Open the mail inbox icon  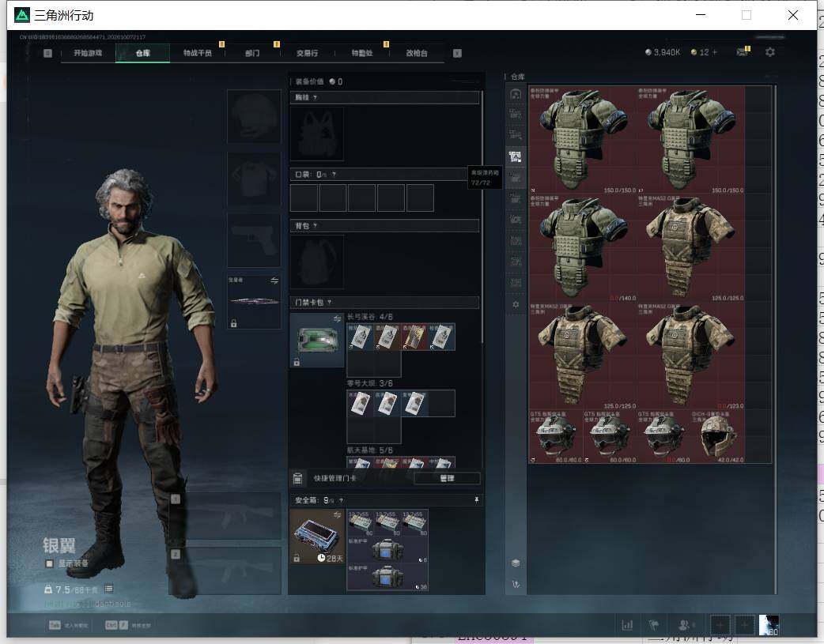point(743,52)
